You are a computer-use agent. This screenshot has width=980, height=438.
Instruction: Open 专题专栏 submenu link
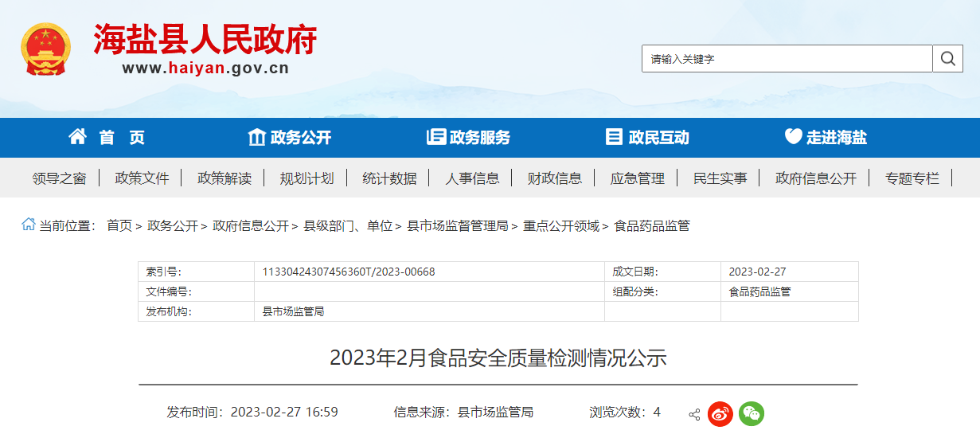click(x=912, y=178)
